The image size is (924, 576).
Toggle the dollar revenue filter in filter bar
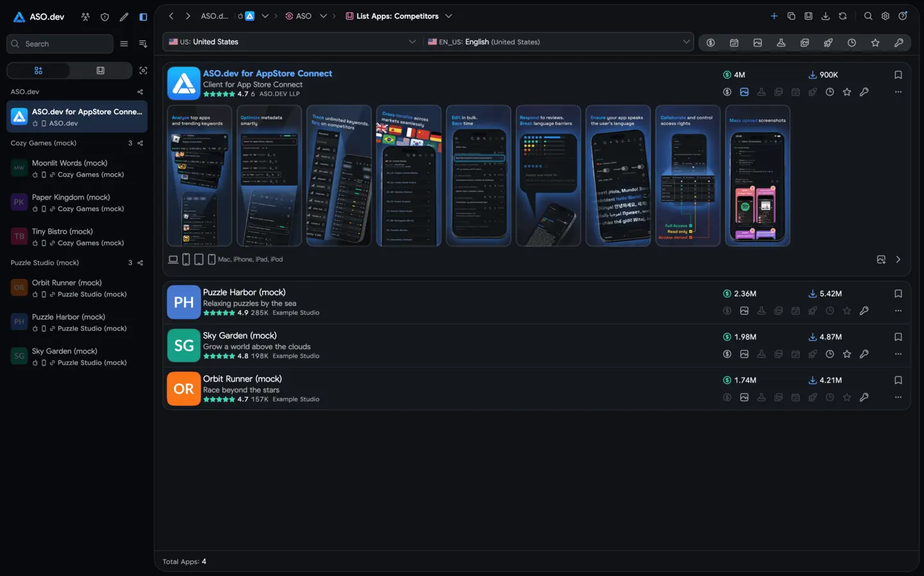pos(710,42)
